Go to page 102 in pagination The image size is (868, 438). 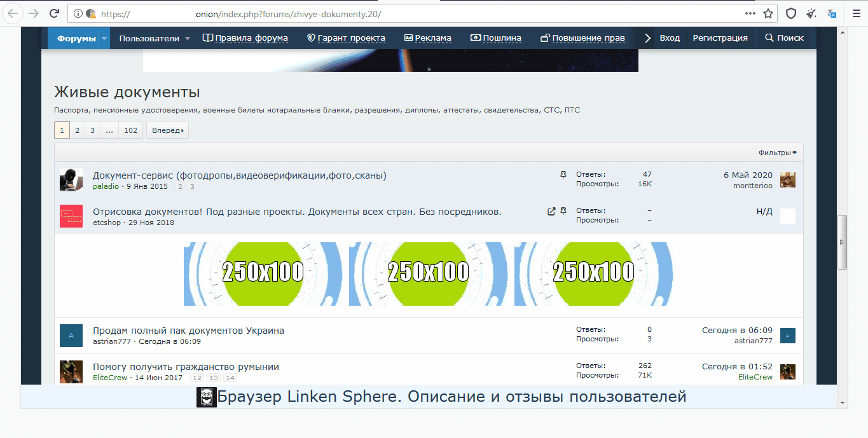(130, 130)
